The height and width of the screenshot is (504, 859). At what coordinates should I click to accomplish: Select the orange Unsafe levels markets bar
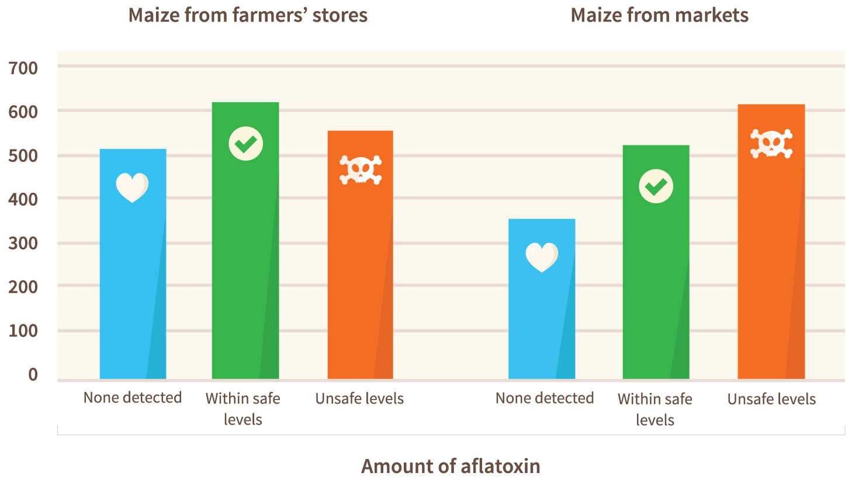771,242
